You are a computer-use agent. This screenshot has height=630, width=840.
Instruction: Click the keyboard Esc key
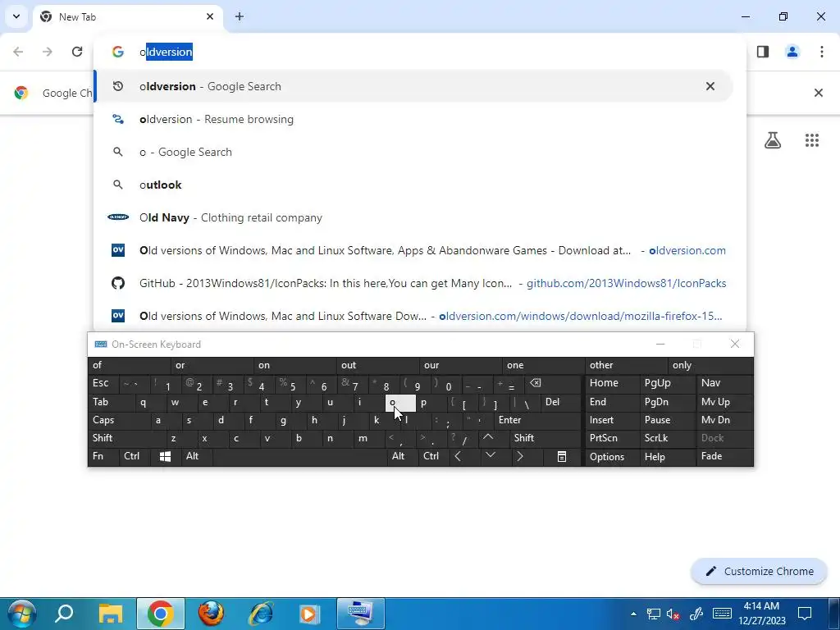pyautogui.click(x=103, y=383)
